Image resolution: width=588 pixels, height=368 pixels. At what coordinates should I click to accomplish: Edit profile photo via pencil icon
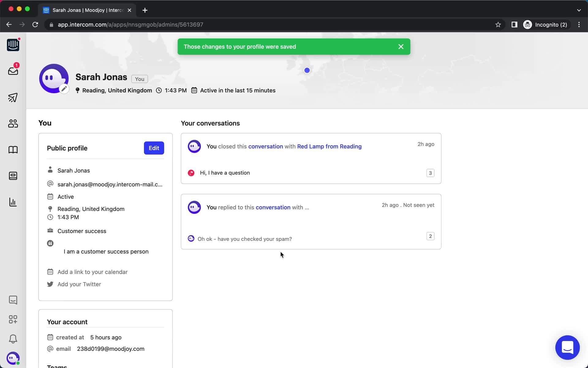pyautogui.click(x=64, y=89)
